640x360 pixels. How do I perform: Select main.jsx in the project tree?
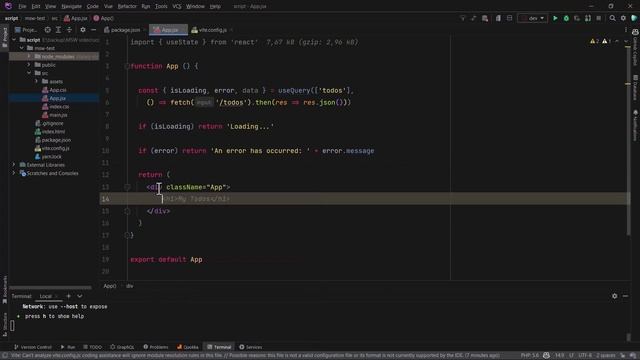[x=54, y=115]
